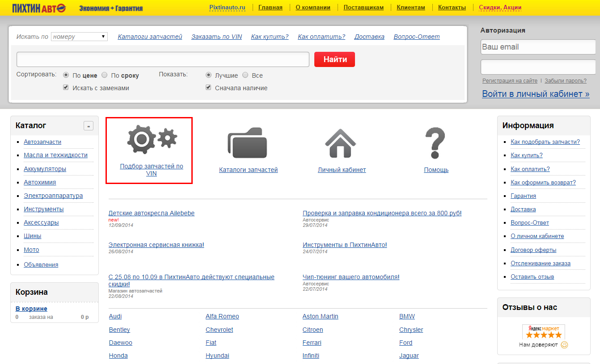The height and width of the screenshot is (364, 600).
Task: Open the folder icon for parts catalogs
Action: tap(248, 143)
